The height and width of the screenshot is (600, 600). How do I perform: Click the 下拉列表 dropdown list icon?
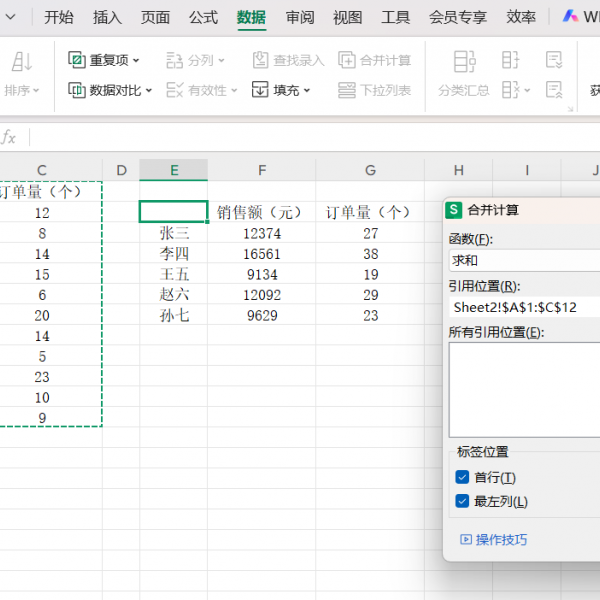click(347, 90)
